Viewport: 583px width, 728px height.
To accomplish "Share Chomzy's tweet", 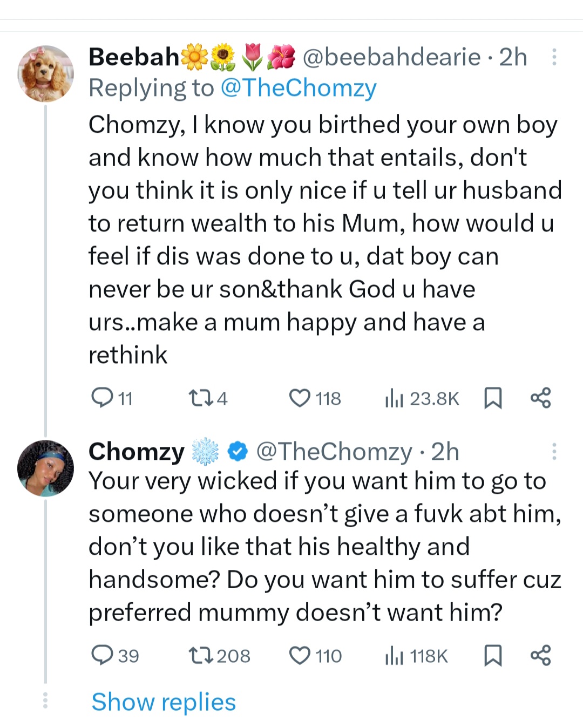I will (x=540, y=655).
